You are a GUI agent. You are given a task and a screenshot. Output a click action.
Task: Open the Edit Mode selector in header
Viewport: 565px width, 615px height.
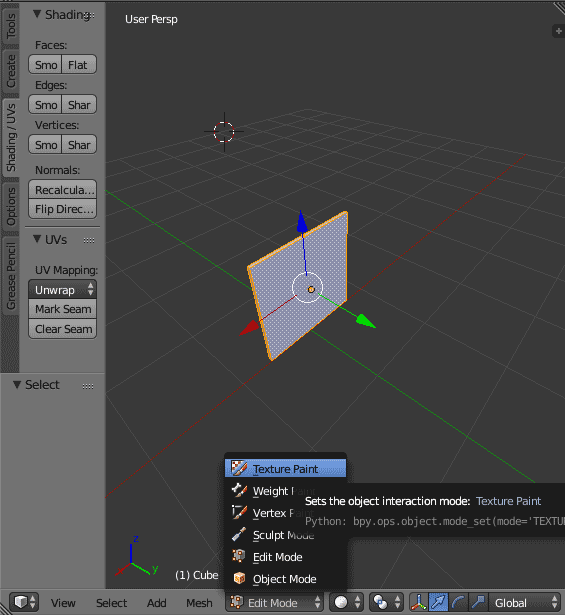pos(275,602)
